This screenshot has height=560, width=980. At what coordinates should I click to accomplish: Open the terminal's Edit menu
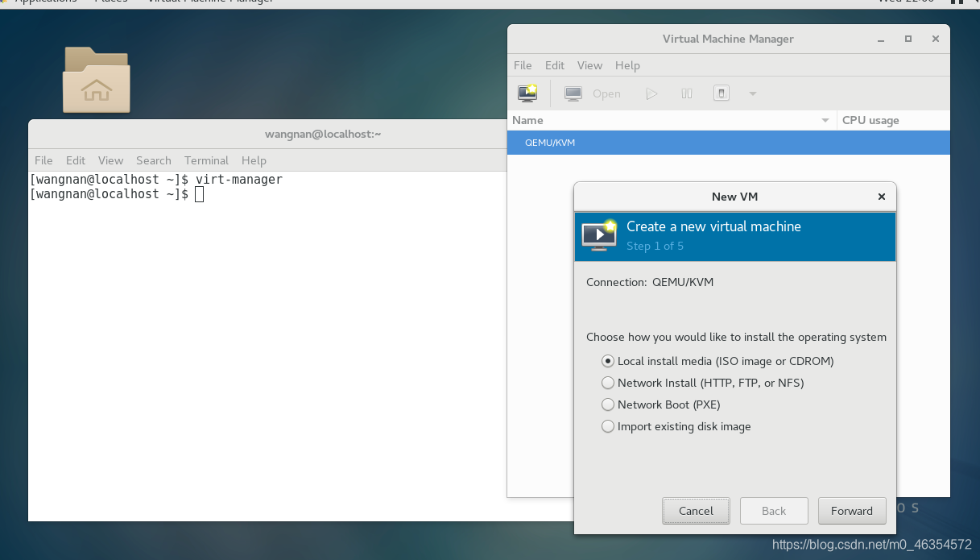[x=76, y=160]
